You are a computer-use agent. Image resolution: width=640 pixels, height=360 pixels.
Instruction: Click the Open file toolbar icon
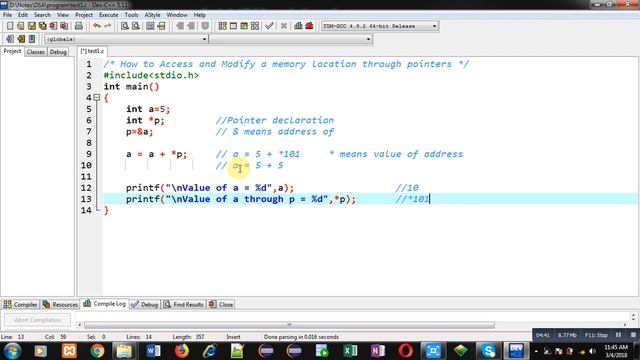(x=20, y=26)
